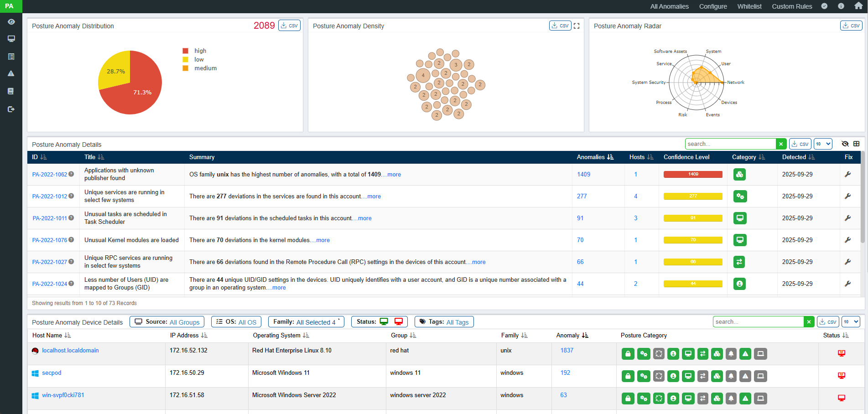Open Source All Groups filter
This screenshot has width=868, height=414.
point(167,322)
